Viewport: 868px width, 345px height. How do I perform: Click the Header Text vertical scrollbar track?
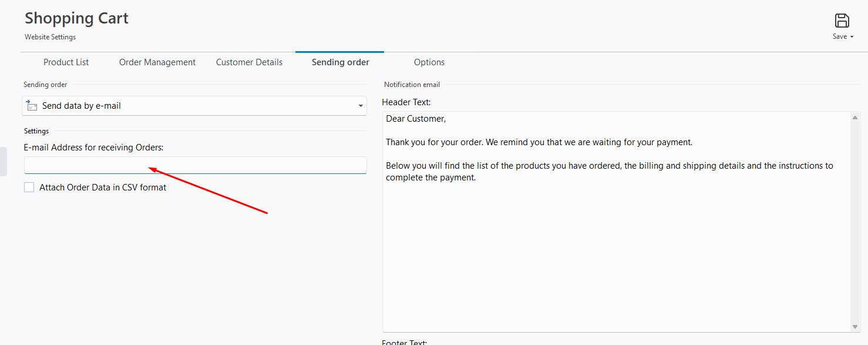click(856, 222)
